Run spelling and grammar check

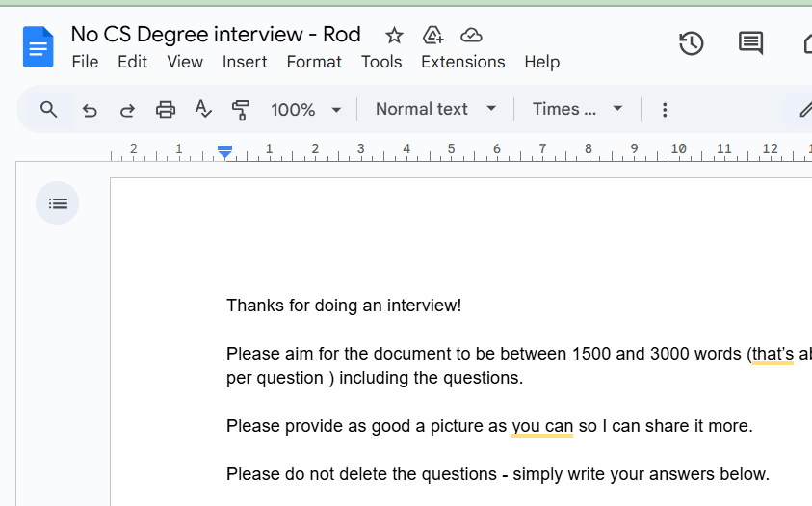(203, 109)
